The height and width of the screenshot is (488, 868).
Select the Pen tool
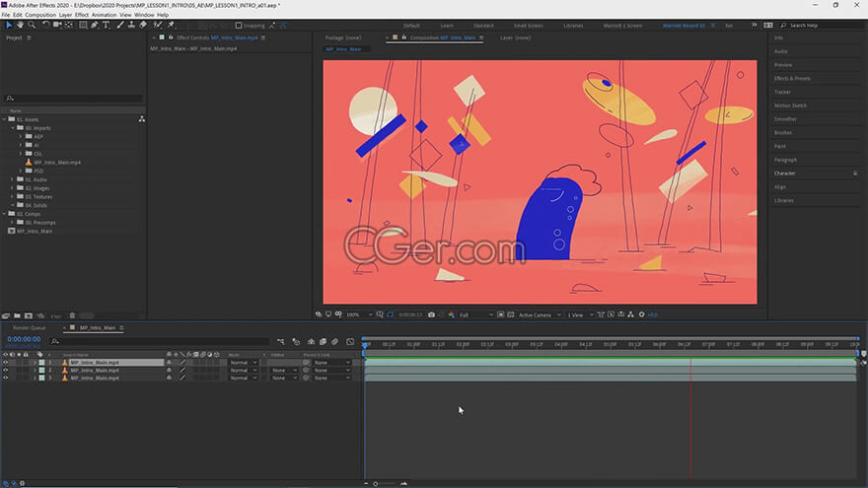point(94,25)
